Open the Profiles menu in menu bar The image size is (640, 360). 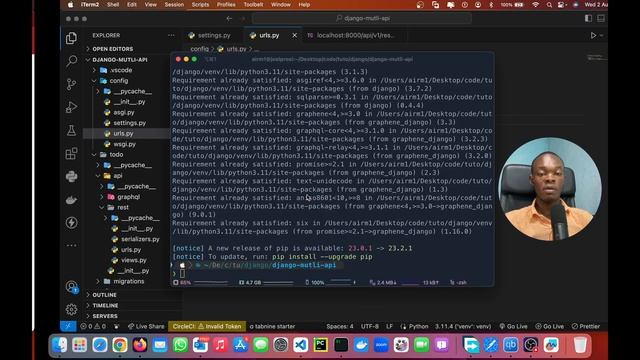pyautogui.click(x=226, y=4)
